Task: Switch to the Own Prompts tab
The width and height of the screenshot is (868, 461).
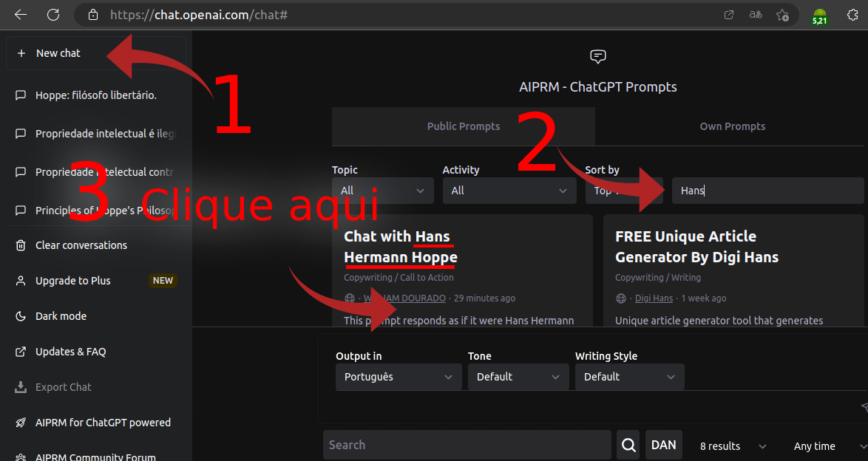Action: (x=733, y=126)
